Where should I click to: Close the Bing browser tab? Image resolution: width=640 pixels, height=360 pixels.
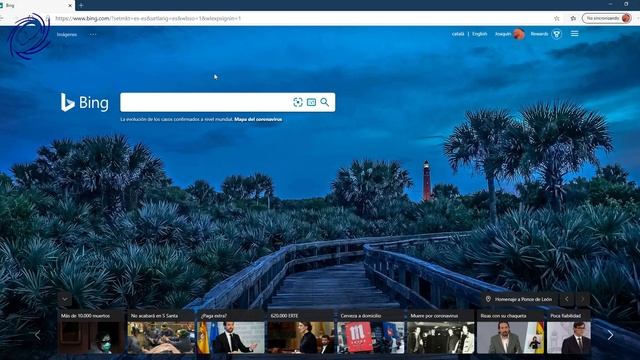pos(70,6)
